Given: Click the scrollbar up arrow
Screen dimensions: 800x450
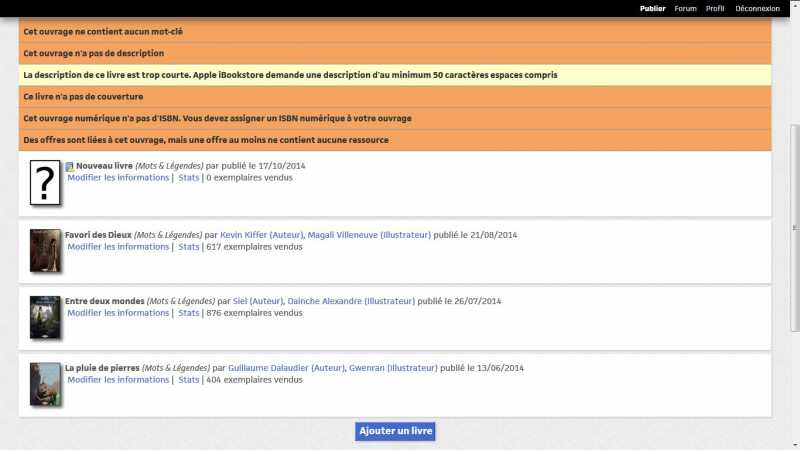Looking at the screenshot, I should pyautogui.click(x=793, y=22).
